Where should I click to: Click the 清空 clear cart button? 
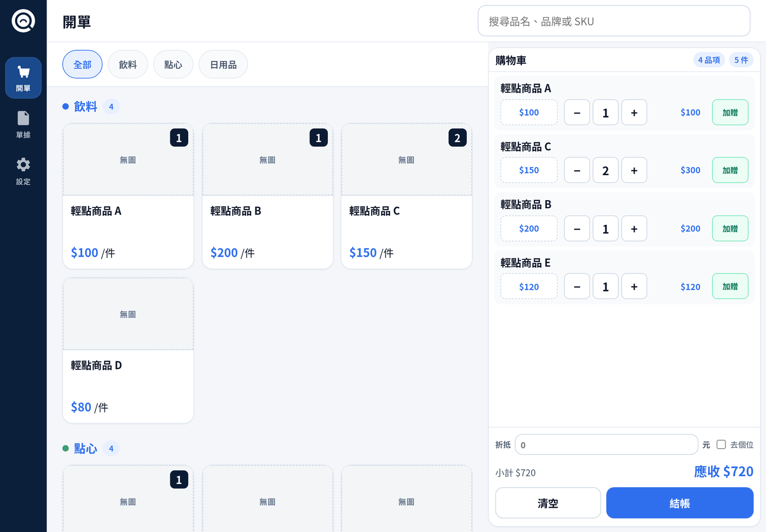548,503
